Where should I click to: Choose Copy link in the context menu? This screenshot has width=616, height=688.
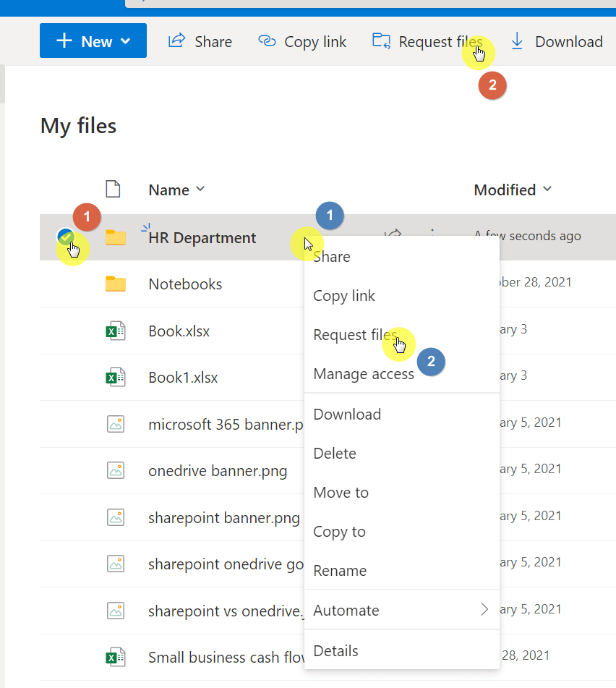(x=401, y=296)
